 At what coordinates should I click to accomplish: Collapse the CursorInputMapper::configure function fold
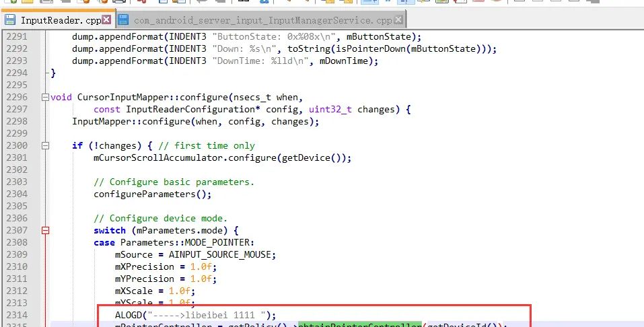(x=45, y=98)
